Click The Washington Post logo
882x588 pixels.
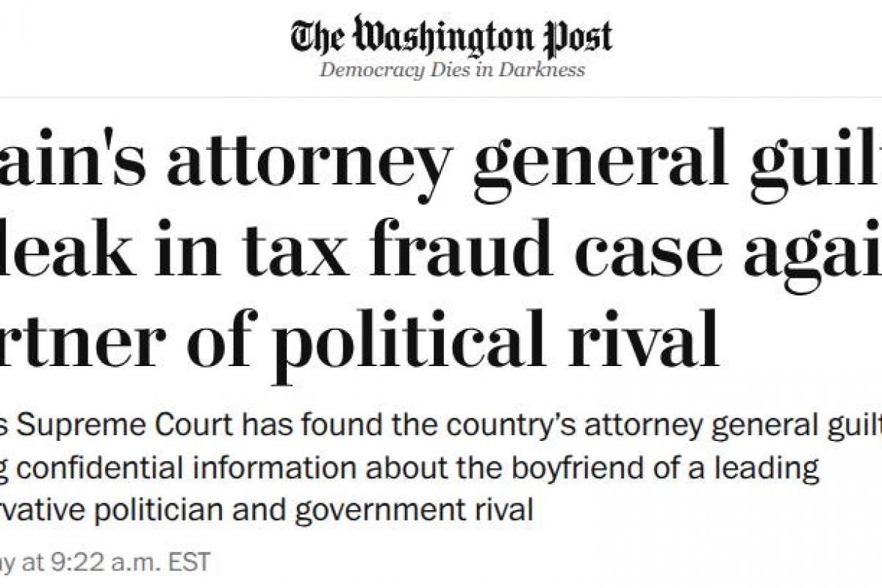(x=451, y=36)
